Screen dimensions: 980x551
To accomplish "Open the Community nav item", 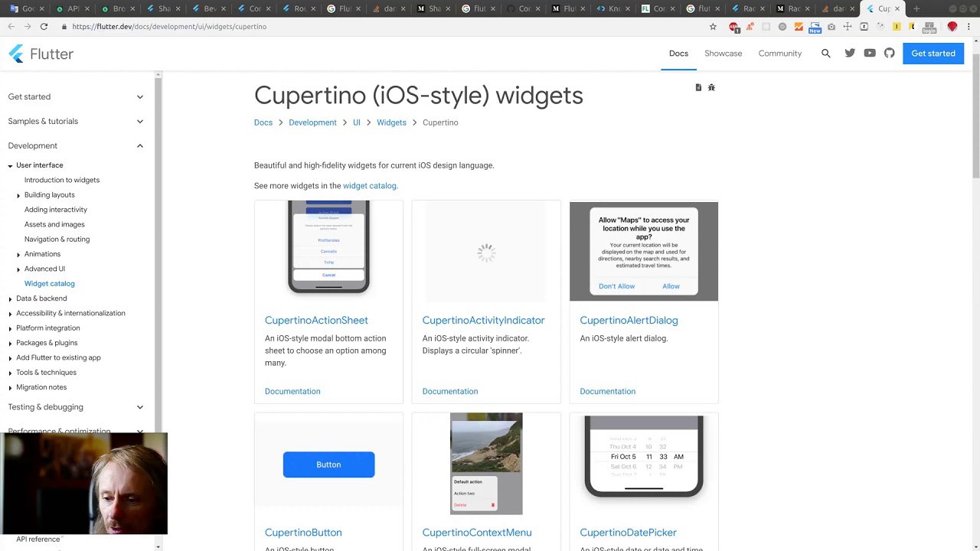I will (x=780, y=54).
